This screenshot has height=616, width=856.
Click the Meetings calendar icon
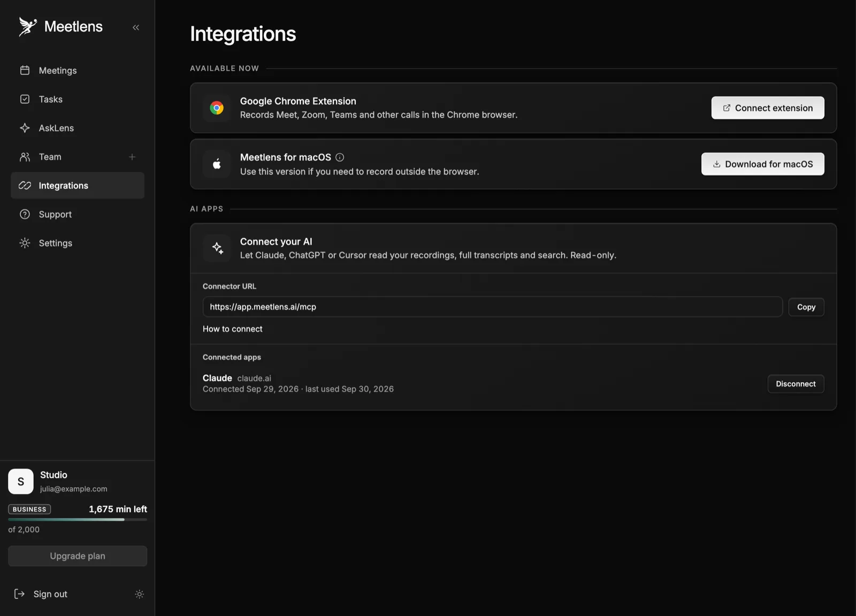pyautogui.click(x=25, y=70)
